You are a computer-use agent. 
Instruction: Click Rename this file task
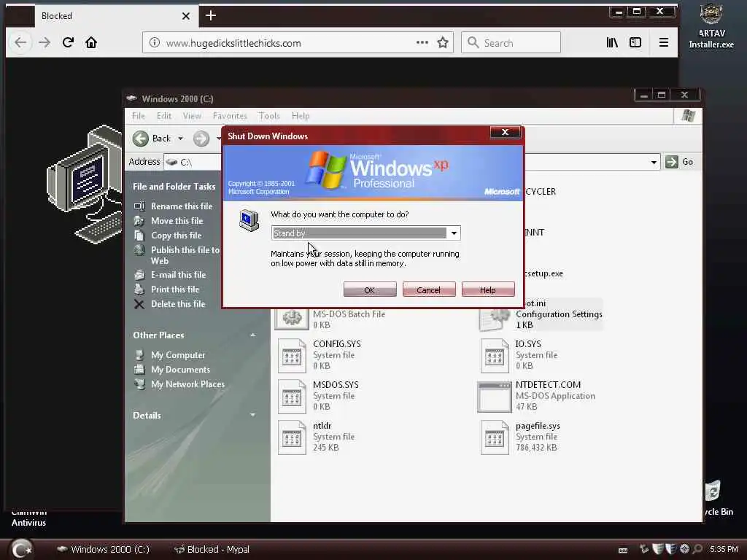coord(182,206)
